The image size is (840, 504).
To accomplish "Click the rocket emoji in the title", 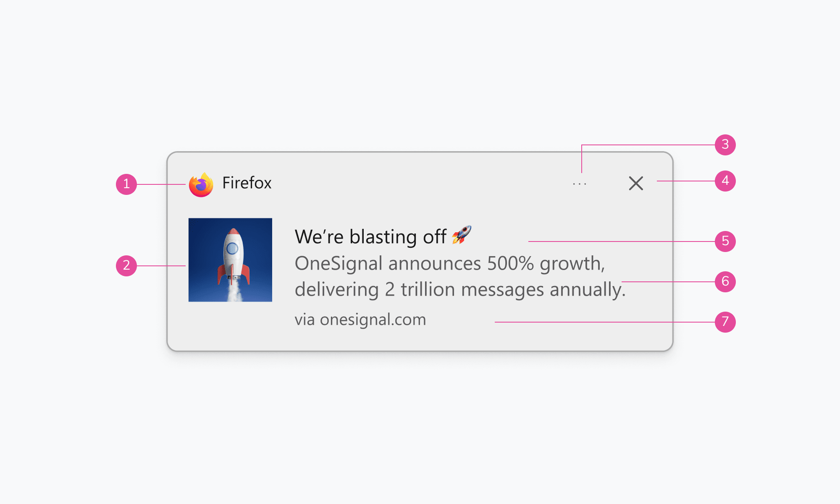I will [x=462, y=235].
